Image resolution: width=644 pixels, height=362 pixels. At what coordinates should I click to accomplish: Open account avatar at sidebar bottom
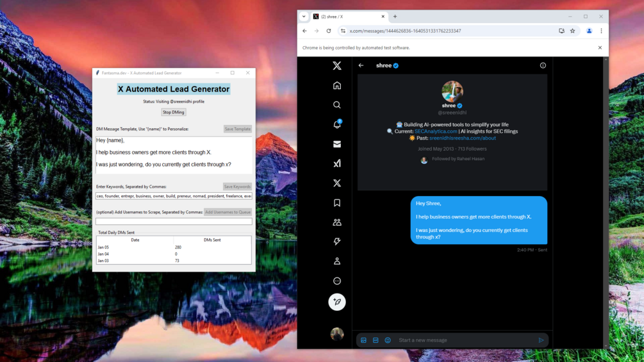pos(337,334)
